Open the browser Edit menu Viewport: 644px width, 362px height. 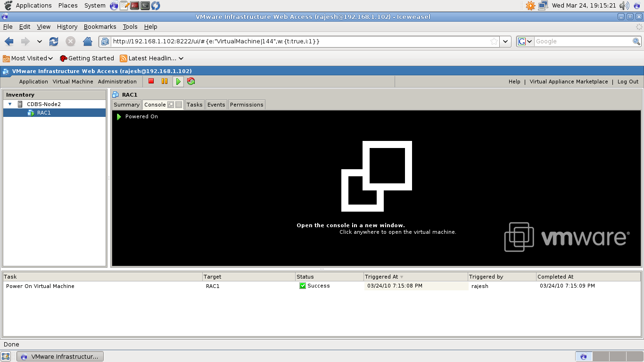click(25, 27)
